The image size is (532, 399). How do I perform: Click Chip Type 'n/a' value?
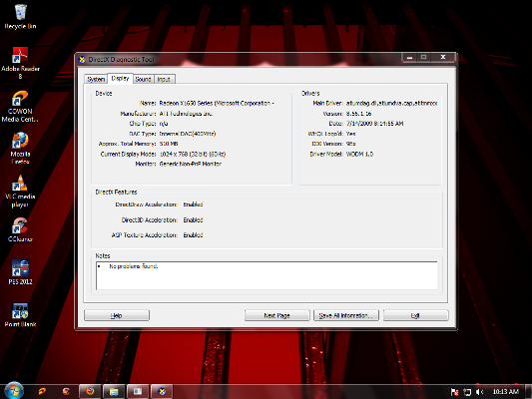(164, 124)
